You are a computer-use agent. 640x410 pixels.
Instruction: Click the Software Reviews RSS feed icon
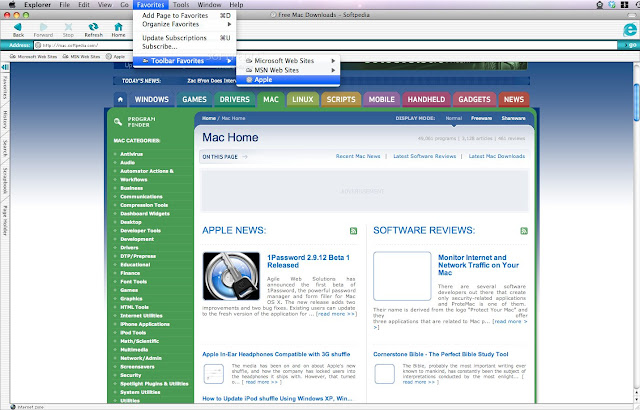tap(524, 231)
